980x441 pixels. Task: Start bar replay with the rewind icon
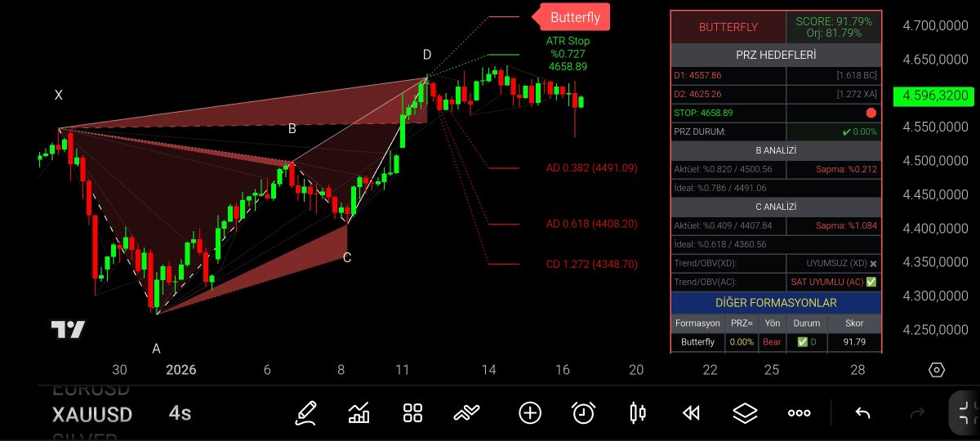[691, 413]
